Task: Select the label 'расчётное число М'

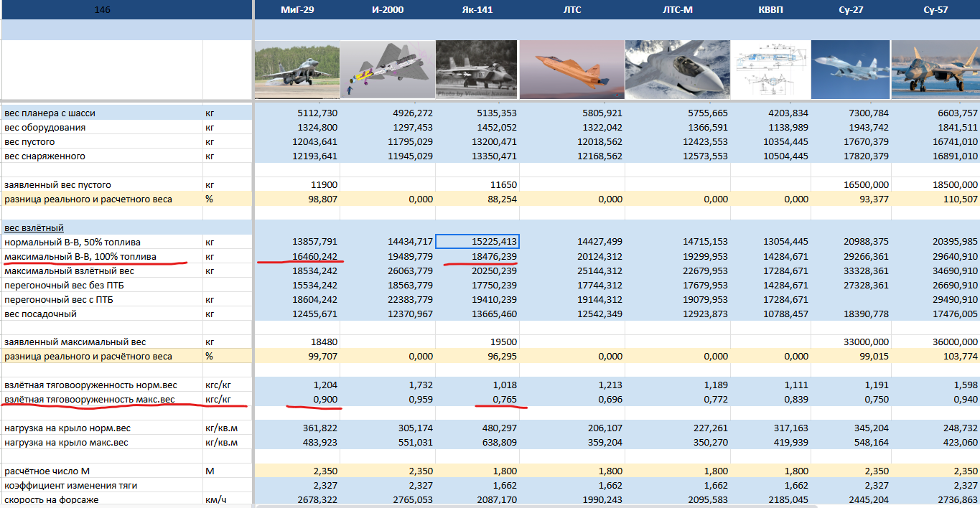Action: (47, 471)
